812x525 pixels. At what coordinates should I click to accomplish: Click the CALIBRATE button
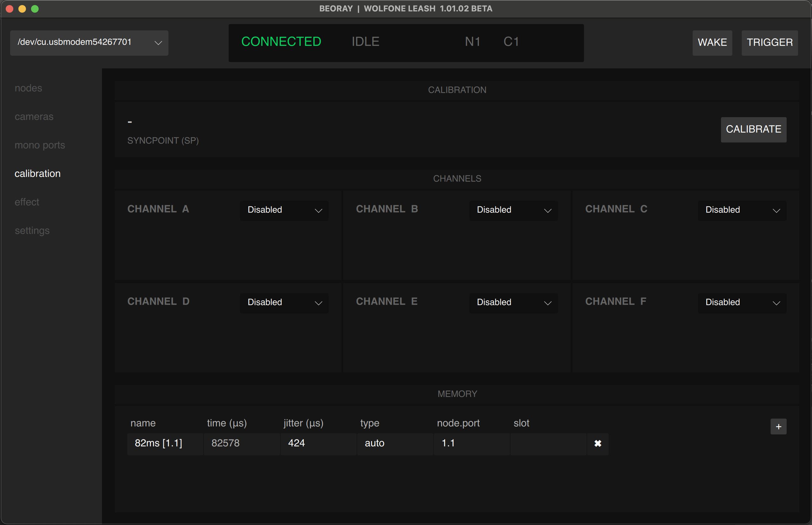[753, 130]
